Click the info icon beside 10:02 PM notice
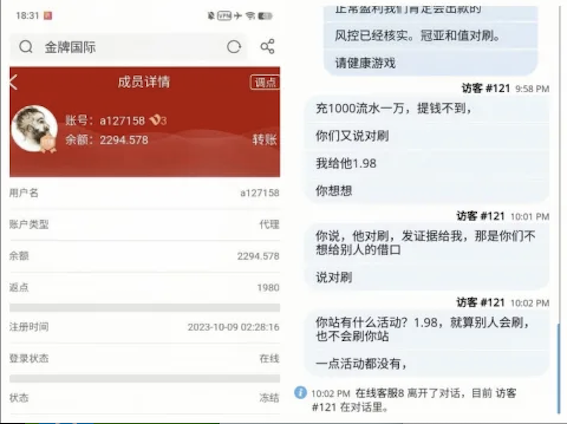Viewport: 567px width, 424px height. click(300, 393)
